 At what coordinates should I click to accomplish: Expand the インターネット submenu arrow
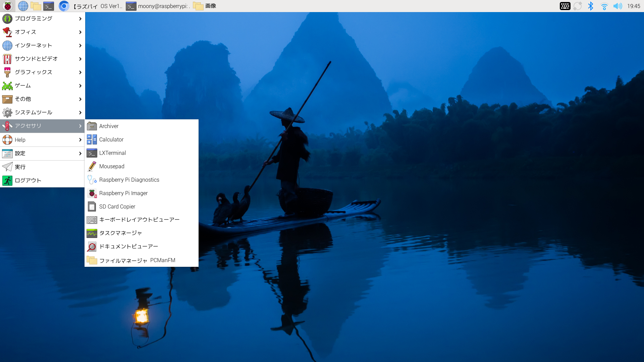[80, 45]
